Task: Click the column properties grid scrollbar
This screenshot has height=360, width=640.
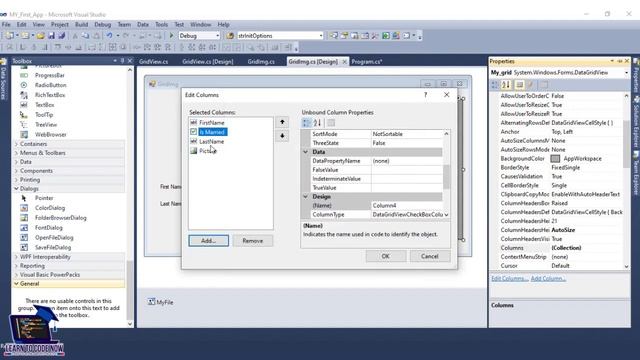Action: click(x=446, y=176)
